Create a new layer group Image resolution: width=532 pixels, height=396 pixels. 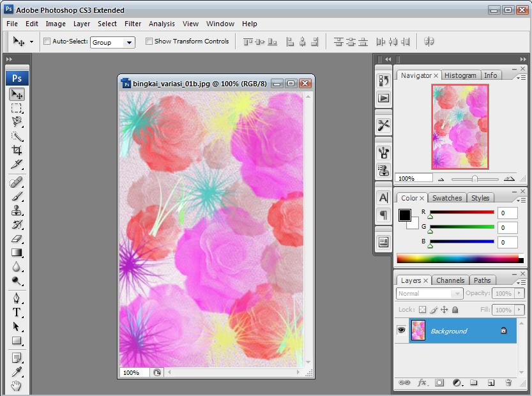(474, 383)
